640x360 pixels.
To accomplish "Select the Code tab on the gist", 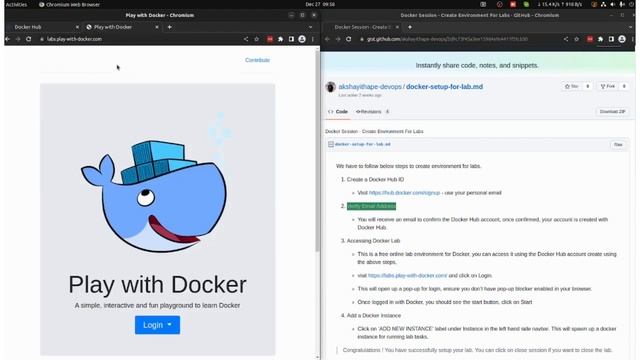I will (x=338, y=111).
